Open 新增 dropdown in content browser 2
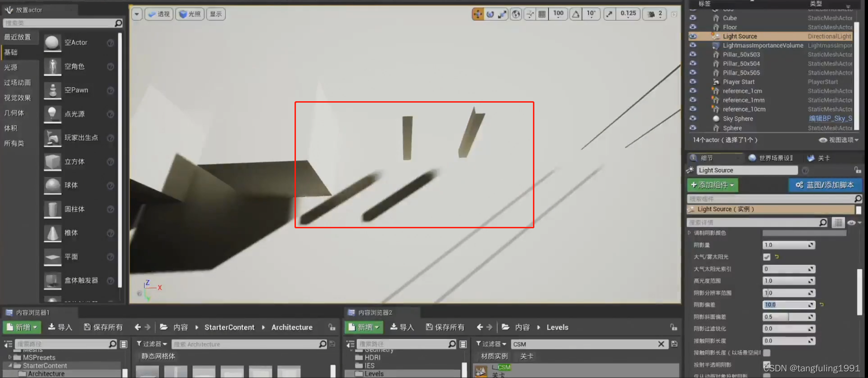The image size is (868, 378). (364, 327)
